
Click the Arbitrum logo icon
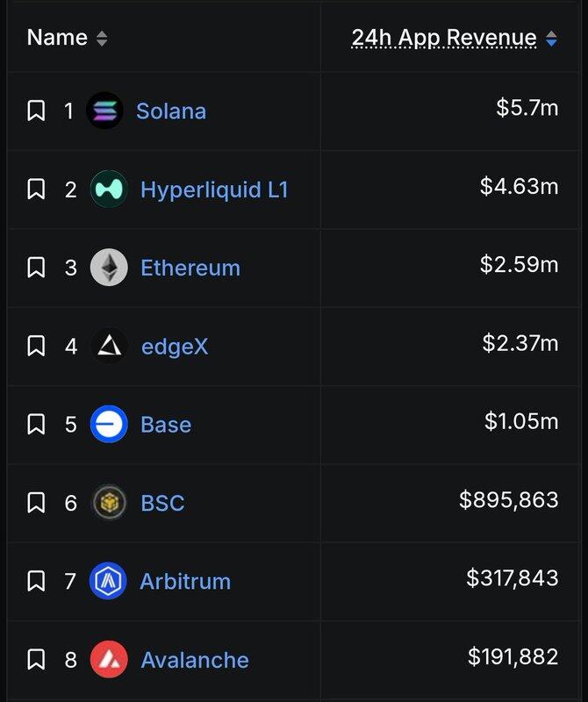(x=109, y=581)
